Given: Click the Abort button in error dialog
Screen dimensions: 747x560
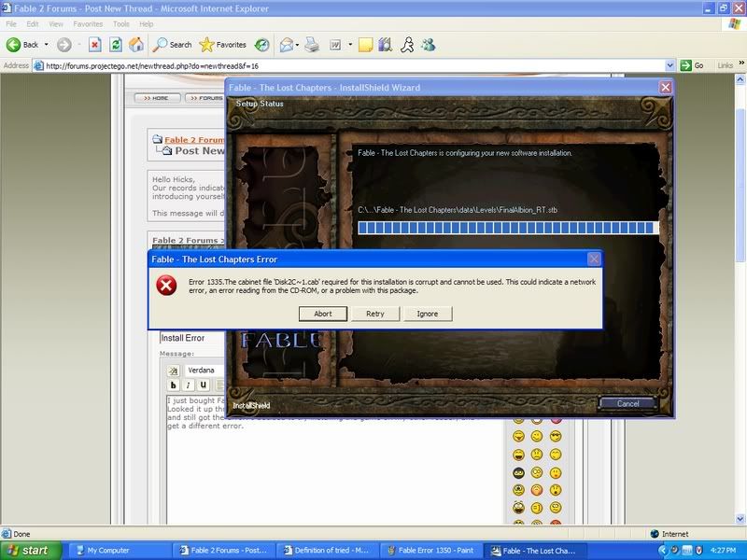Looking at the screenshot, I should point(323,314).
